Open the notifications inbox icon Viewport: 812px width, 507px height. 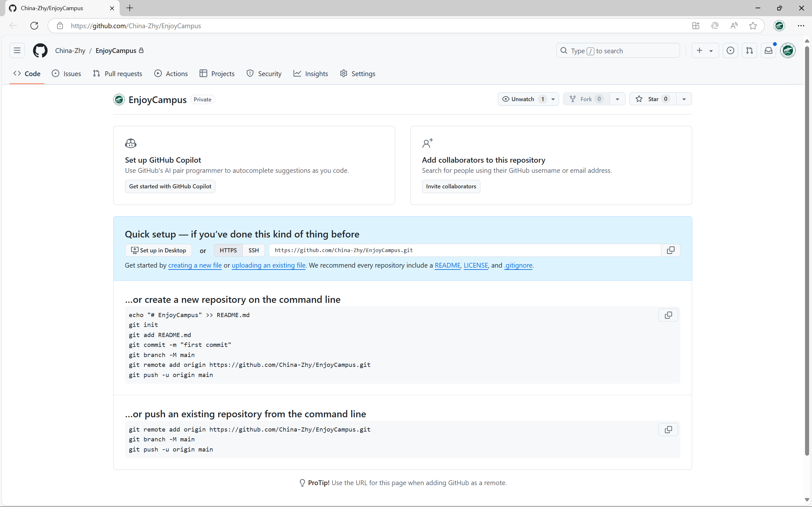pos(769,51)
